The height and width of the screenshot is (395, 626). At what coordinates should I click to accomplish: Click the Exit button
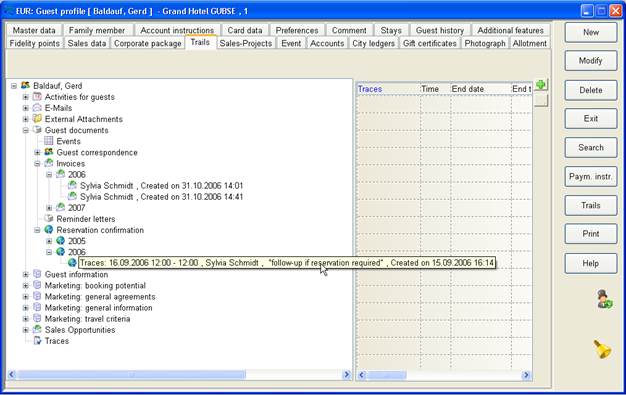(591, 119)
